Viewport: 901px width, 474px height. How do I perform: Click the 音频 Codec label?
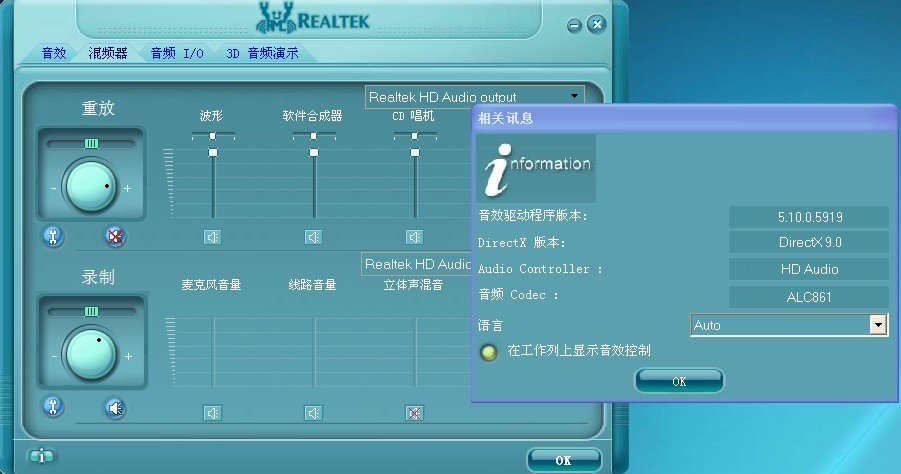(518, 295)
